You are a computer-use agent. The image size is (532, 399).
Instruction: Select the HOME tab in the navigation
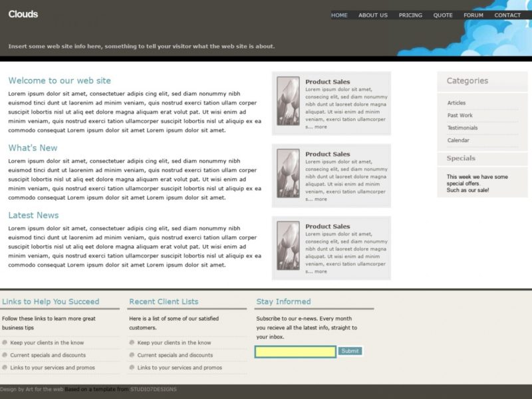pos(338,15)
